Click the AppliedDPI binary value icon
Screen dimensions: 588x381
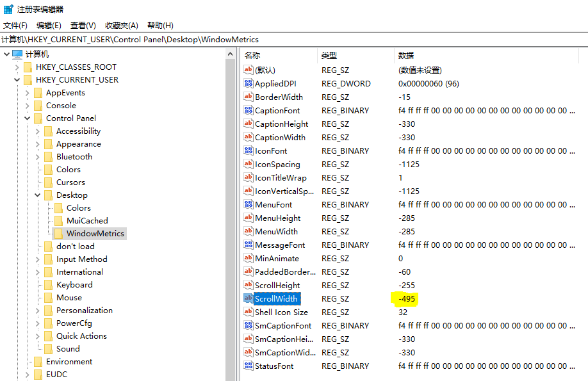tap(249, 84)
